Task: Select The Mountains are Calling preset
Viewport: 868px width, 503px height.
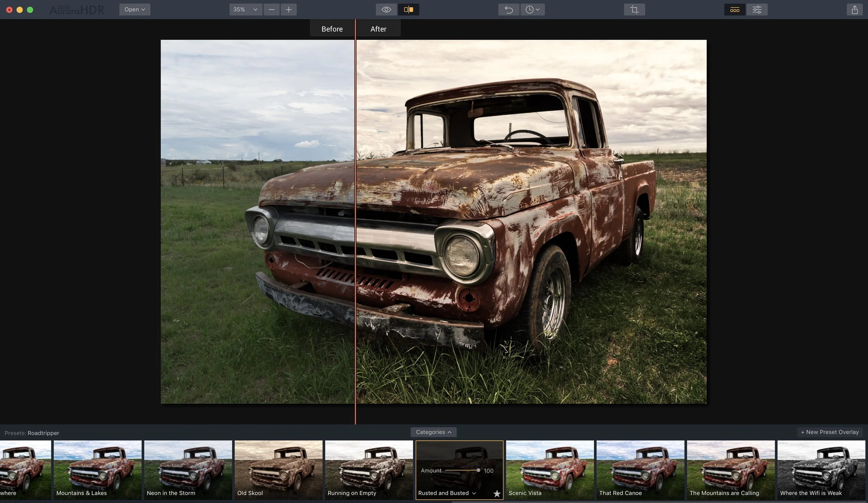Action: pos(731,470)
